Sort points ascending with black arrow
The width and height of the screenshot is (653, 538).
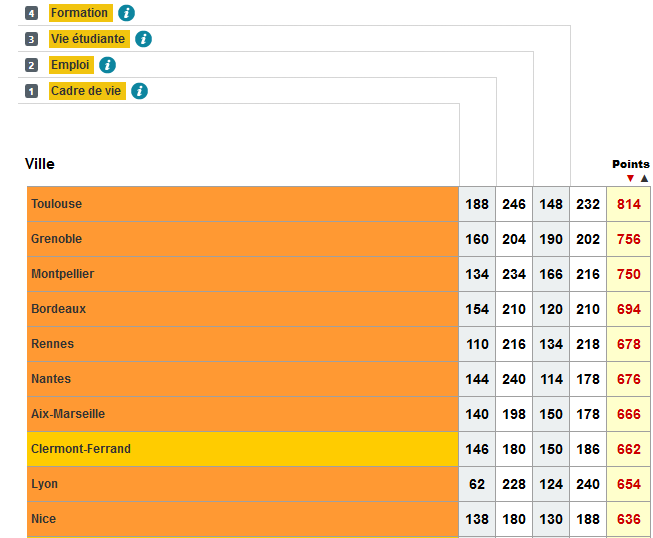coord(644,178)
